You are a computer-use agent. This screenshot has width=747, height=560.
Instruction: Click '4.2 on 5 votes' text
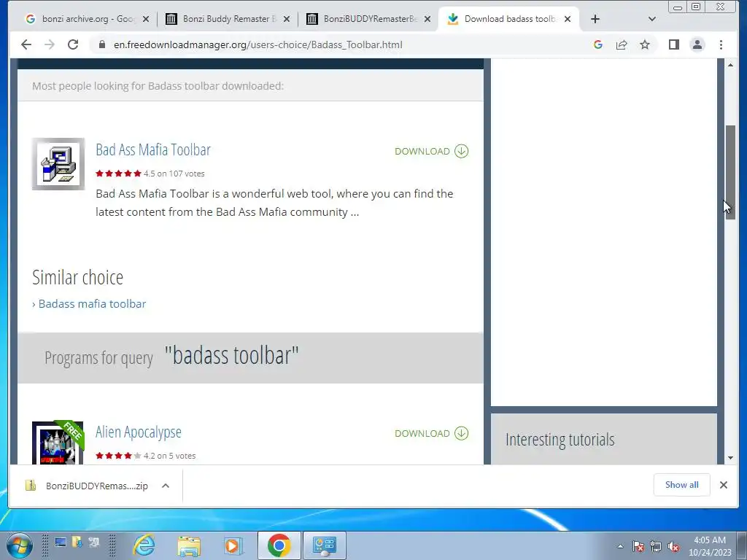click(x=169, y=456)
